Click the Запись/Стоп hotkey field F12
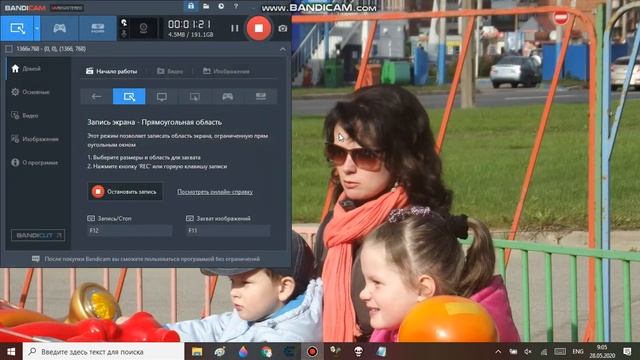Image resolution: width=640 pixels, height=360 pixels. pyautogui.click(x=130, y=231)
